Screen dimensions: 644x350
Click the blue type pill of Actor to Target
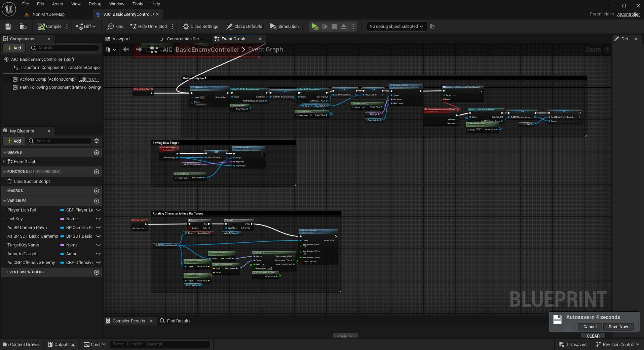[62, 254]
